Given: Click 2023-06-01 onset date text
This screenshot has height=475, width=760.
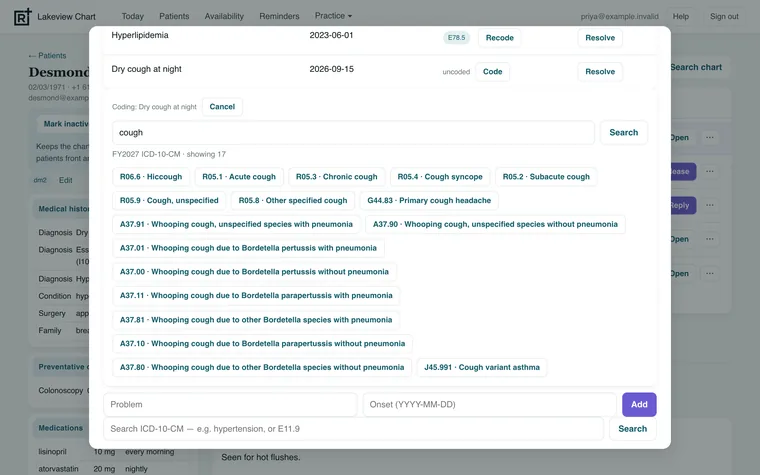Looking at the screenshot, I should pos(332,35).
